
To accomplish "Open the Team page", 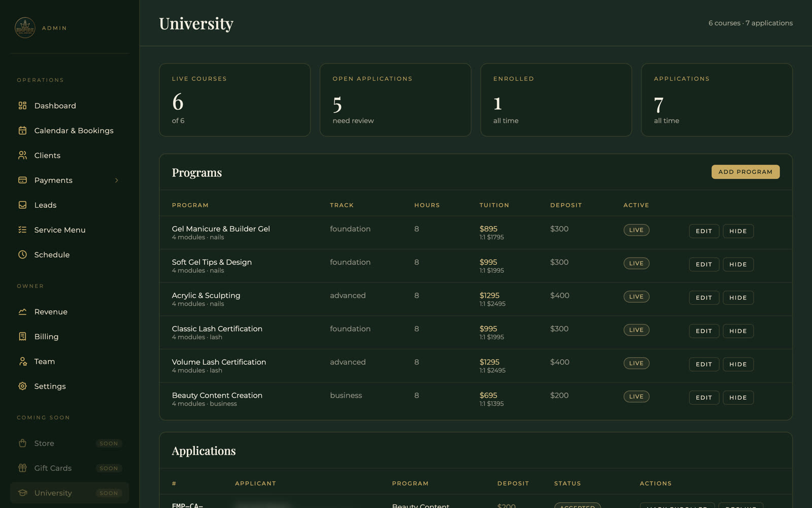I will click(x=70, y=362).
